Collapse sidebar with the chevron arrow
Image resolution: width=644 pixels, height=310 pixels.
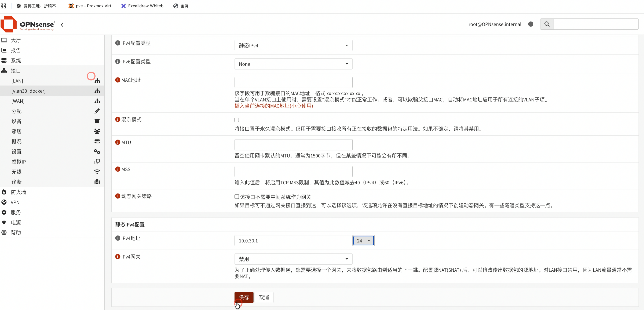tap(62, 24)
